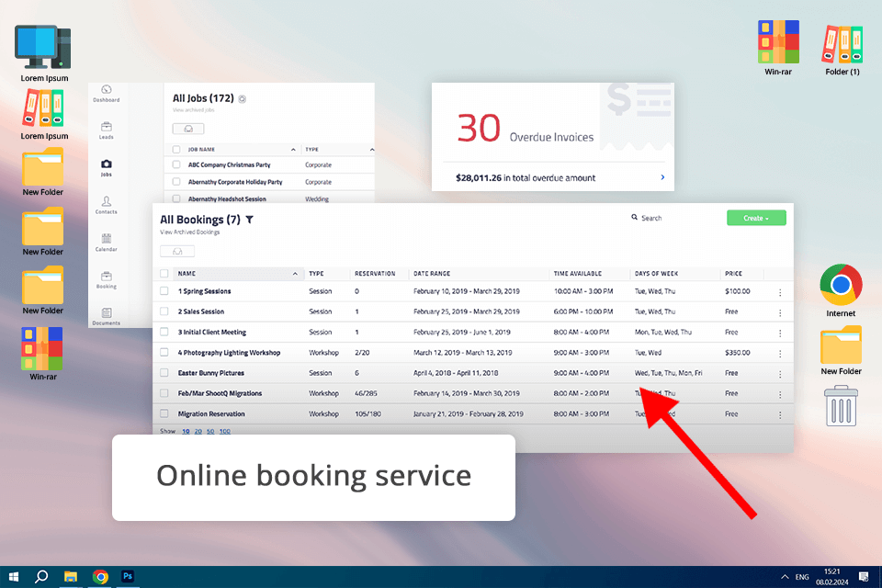Sort bookings by Type header
The height and width of the screenshot is (588, 882).
click(316, 274)
